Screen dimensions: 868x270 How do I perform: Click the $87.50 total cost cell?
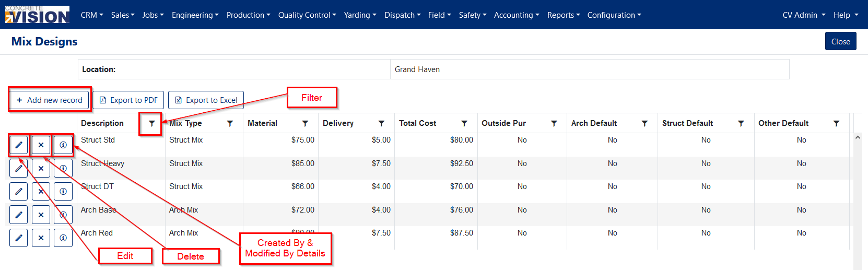tap(436, 233)
